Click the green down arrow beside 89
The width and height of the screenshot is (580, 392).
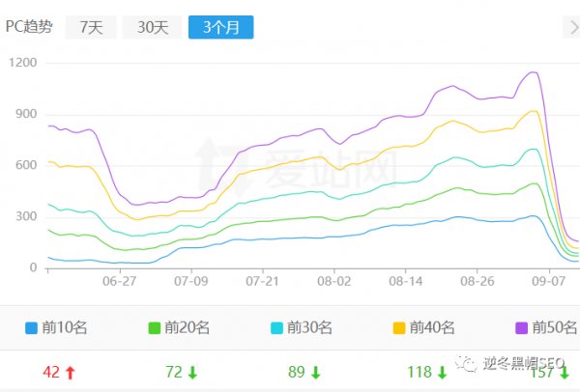tap(313, 372)
